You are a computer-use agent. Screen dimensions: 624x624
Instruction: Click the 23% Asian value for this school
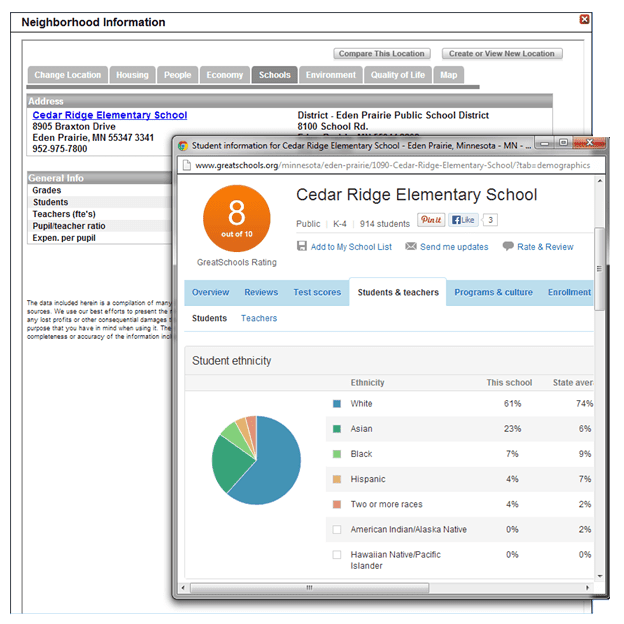pos(513,429)
